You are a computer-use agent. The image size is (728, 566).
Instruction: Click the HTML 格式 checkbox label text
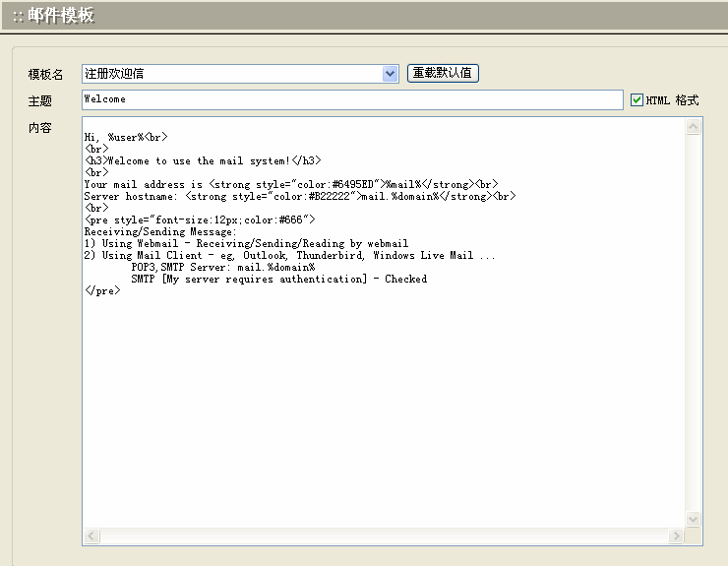coord(672,100)
